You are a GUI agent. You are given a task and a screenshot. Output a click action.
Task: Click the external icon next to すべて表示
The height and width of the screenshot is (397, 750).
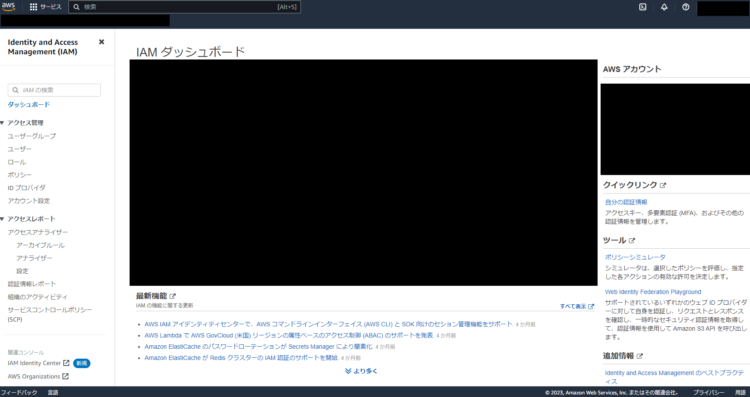591,307
